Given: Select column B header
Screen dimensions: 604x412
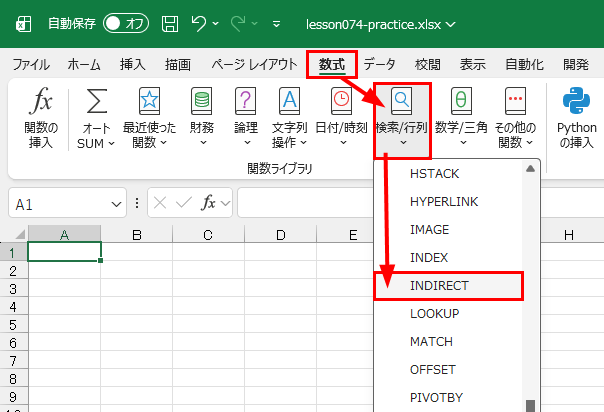Looking at the screenshot, I should click(x=136, y=234).
